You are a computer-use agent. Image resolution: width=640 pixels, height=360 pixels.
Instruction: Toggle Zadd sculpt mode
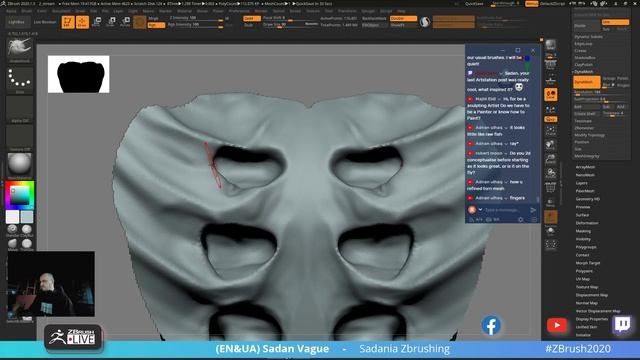[251, 18]
